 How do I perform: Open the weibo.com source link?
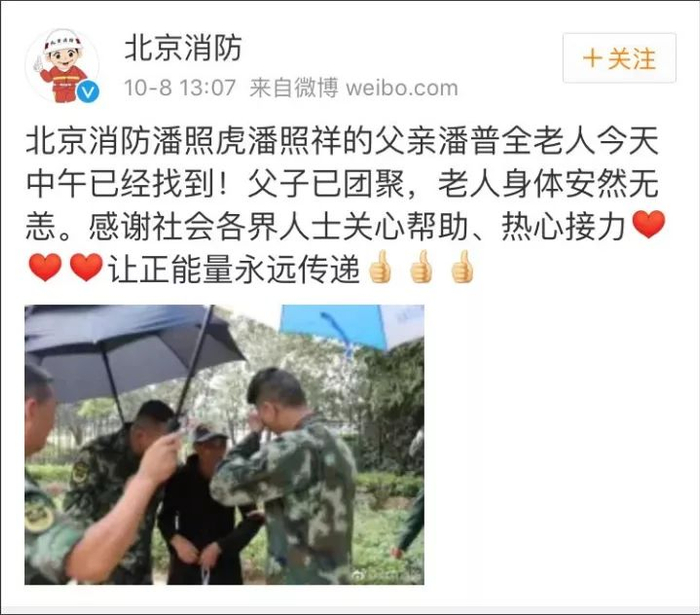[x=402, y=88]
